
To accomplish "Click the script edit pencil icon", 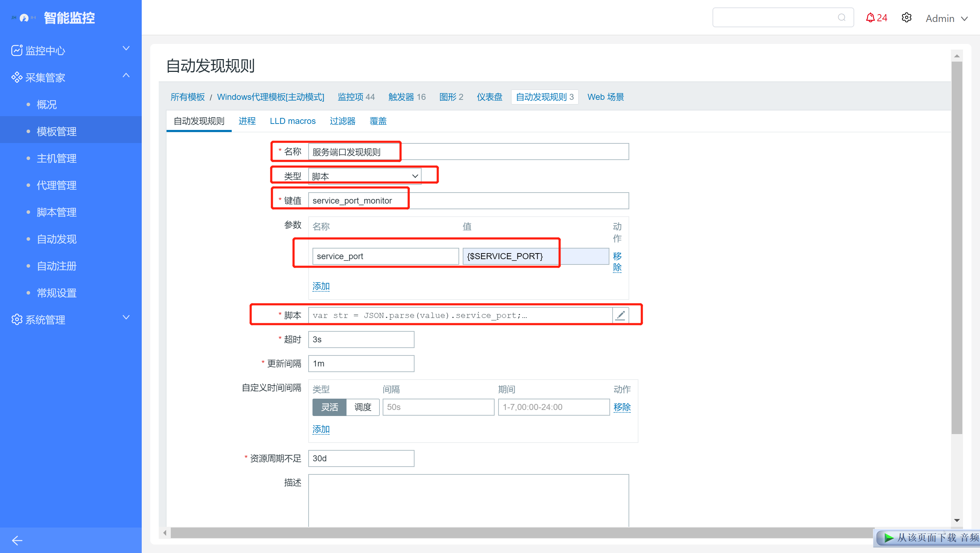I will [x=620, y=315].
